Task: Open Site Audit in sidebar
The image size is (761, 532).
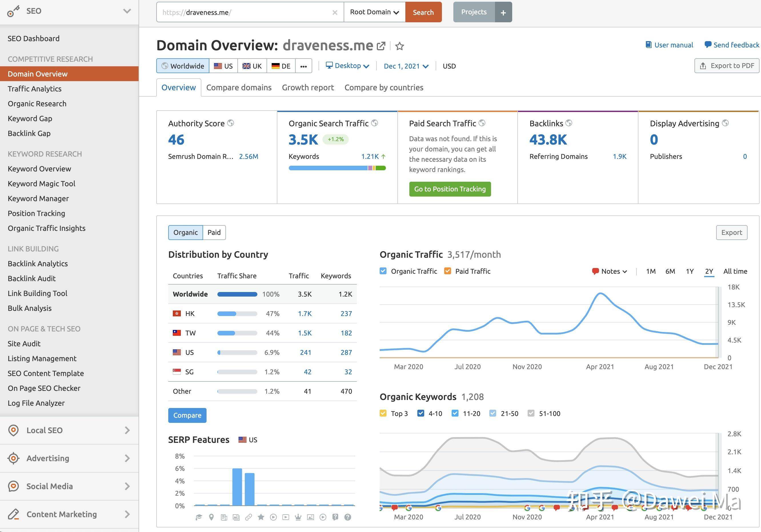Action: [24, 344]
